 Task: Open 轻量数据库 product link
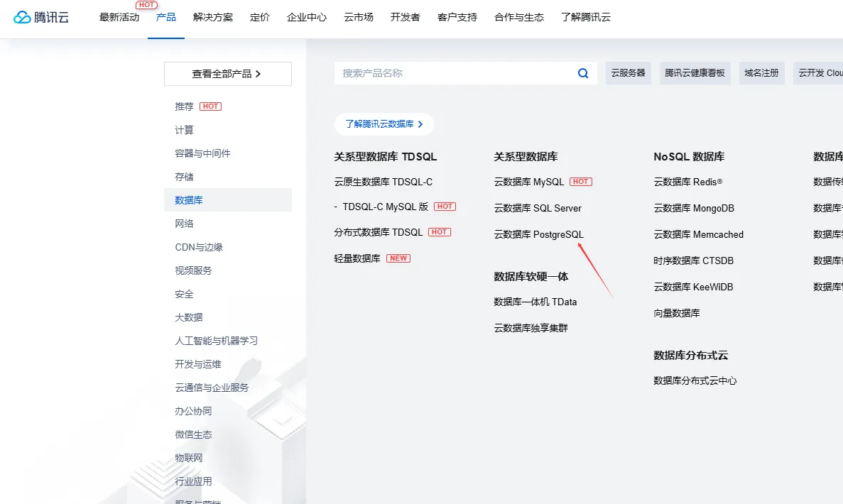coord(357,258)
